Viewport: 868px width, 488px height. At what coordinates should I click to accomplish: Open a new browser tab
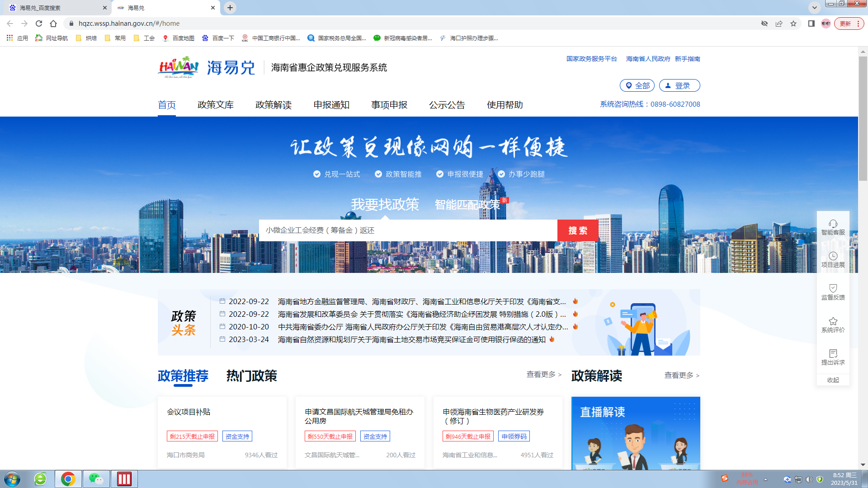230,8
